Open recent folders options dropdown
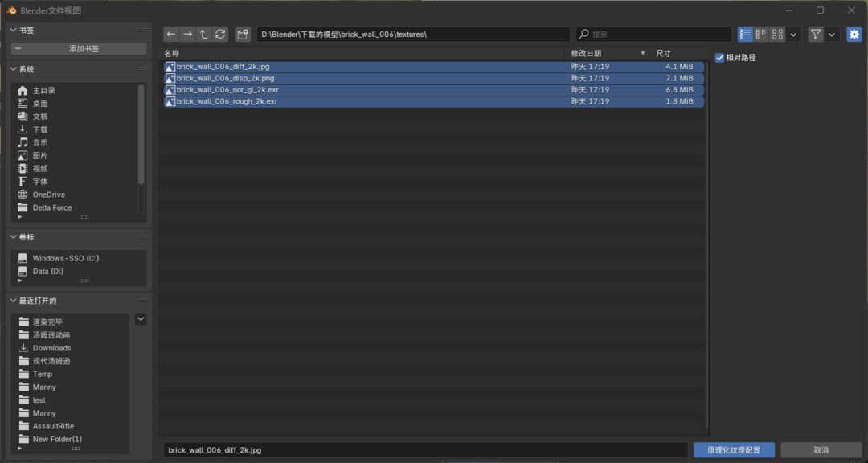Image resolution: width=868 pixels, height=463 pixels. coord(141,319)
